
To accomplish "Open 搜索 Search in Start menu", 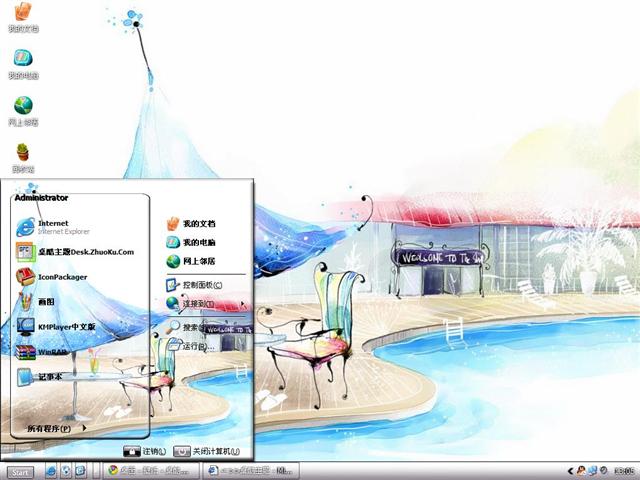I will (186, 327).
